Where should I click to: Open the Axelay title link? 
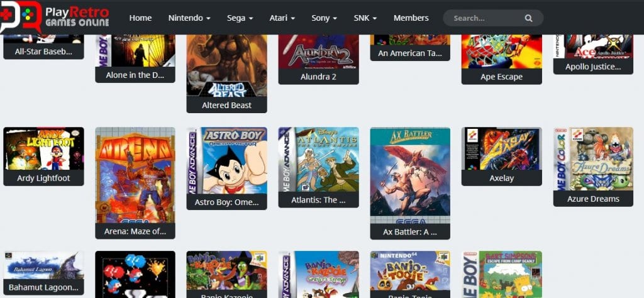501,178
